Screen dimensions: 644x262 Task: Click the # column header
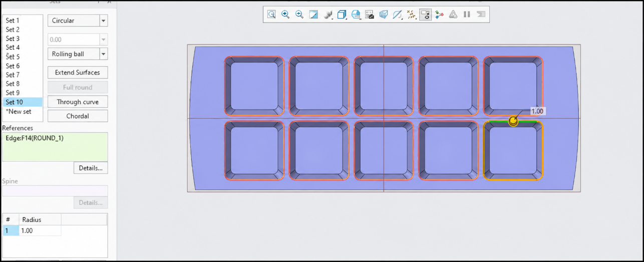click(x=11, y=219)
